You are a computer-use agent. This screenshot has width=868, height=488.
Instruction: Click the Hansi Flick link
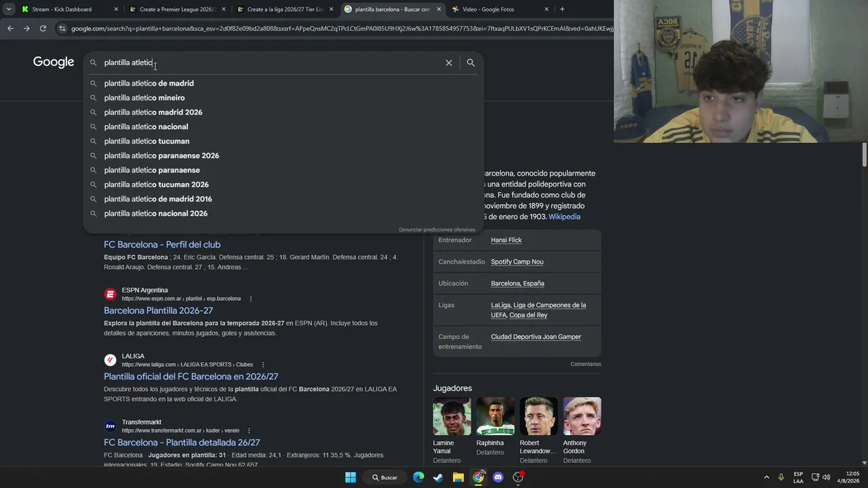point(506,240)
